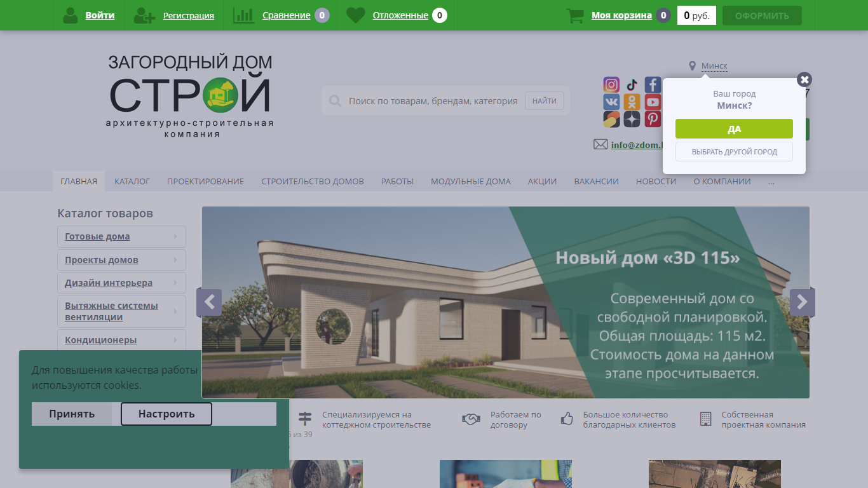The width and height of the screenshot is (868, 488).
Task: Open the YouTube social icon
Action: [653, 102]
